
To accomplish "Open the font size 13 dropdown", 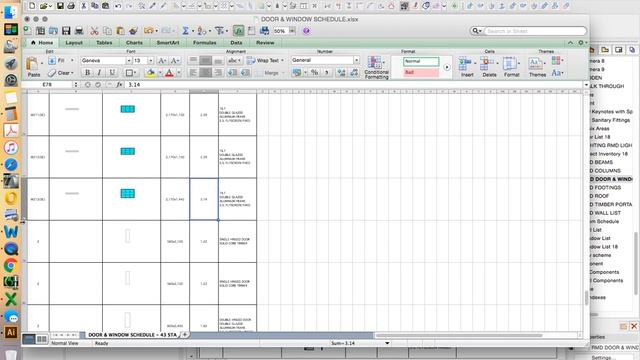I will click(x=151, y=60).
